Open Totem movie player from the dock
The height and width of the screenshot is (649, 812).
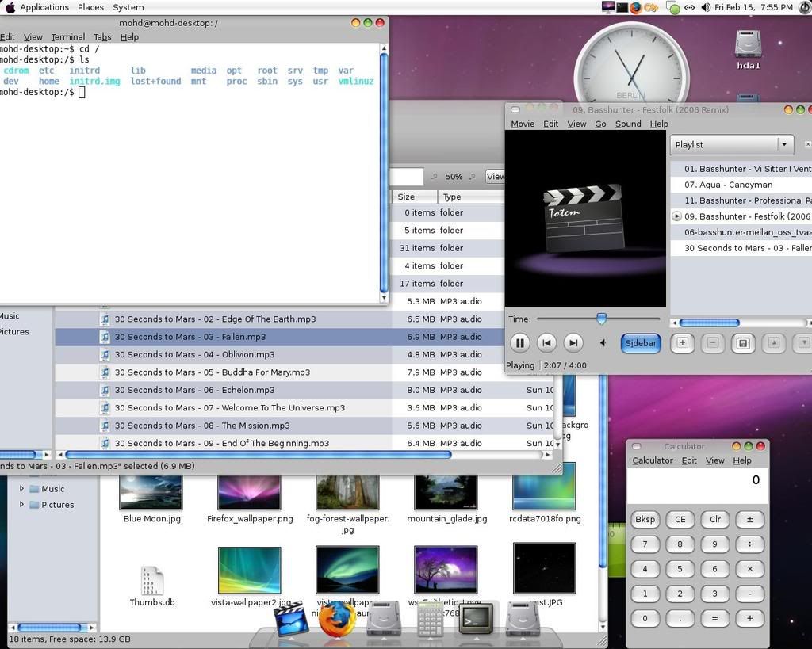tap(291, 619)
